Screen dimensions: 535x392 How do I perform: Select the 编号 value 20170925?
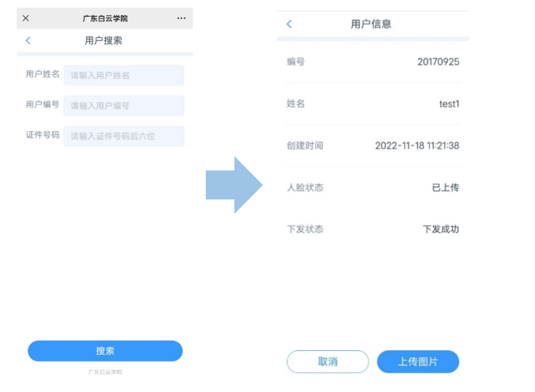[437, 62]
